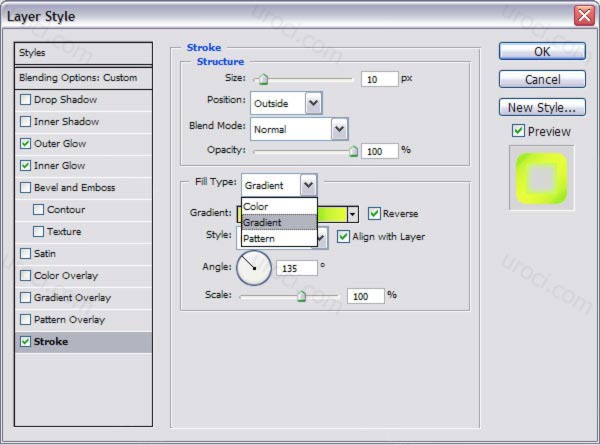
Task: Select the Texture label
Action: tap(64, 231)
